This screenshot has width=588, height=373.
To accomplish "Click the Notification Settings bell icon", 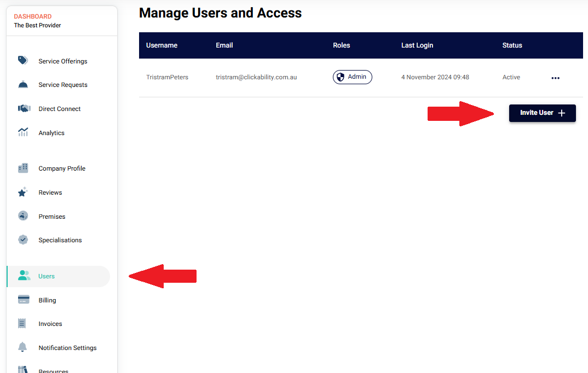I will (x=22, y=347).
